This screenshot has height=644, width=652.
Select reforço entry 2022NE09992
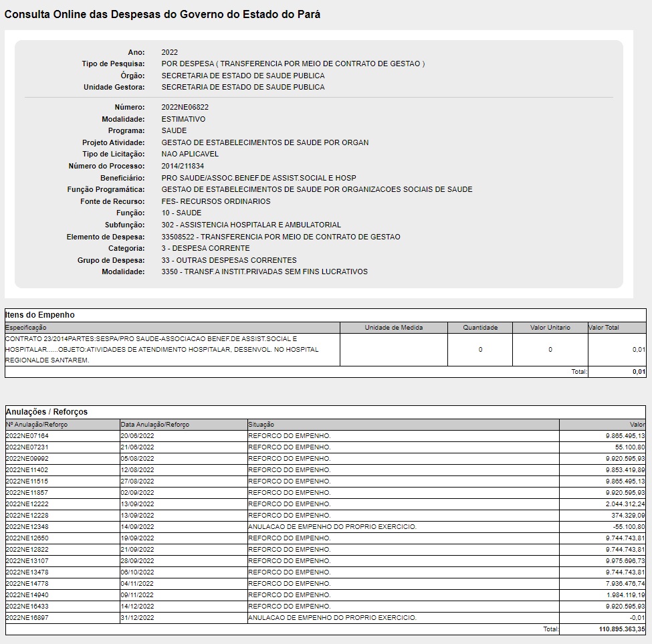[27, 459]
